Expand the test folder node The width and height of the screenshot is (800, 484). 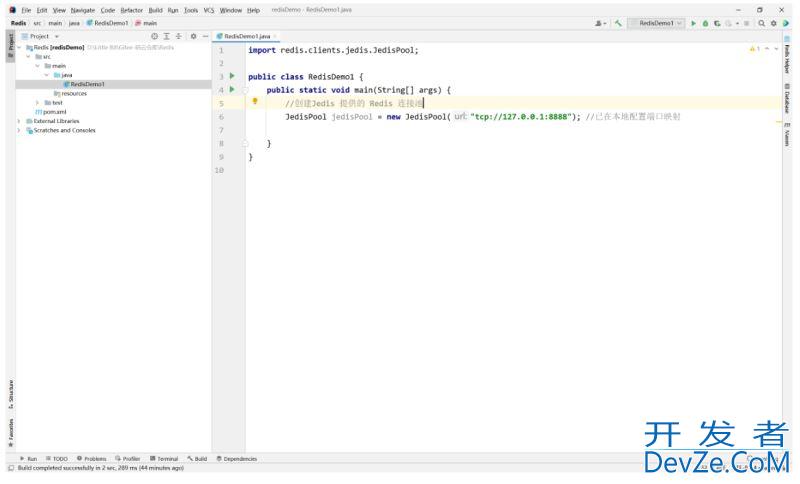tap(38, 103)
